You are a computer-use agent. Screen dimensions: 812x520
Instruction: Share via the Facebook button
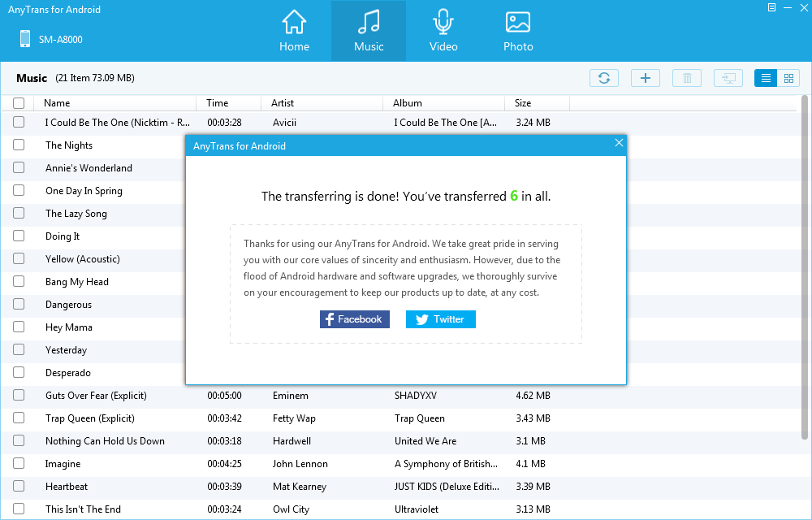(x=355, y=319)
